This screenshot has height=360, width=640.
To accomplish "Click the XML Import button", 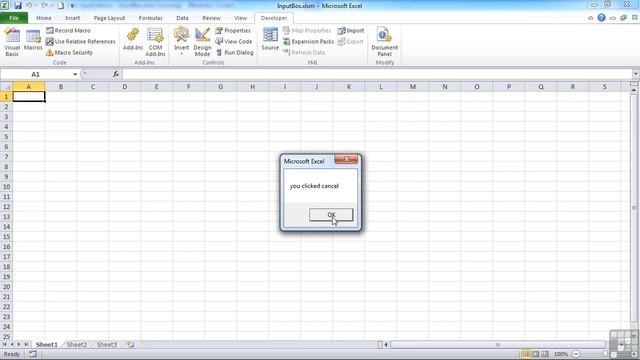I will pyautogui.click(x=351, y=31).
